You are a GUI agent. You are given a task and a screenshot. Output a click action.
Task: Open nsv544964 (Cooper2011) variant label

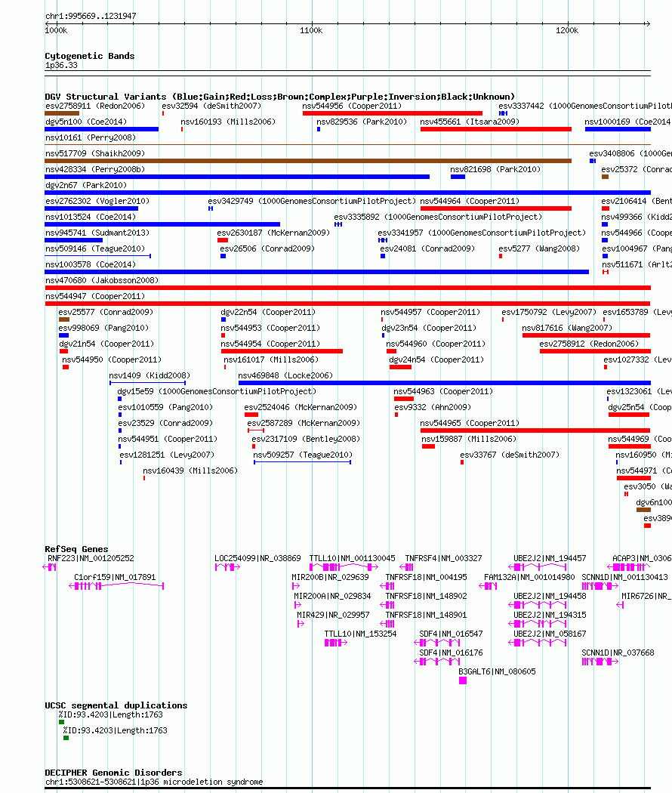tap(470, 201)
